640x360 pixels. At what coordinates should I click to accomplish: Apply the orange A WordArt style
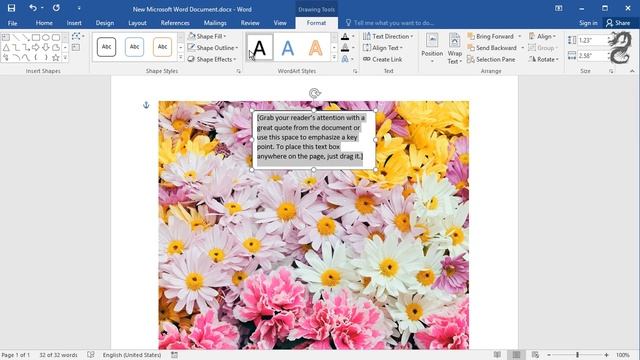click(316, 48)
